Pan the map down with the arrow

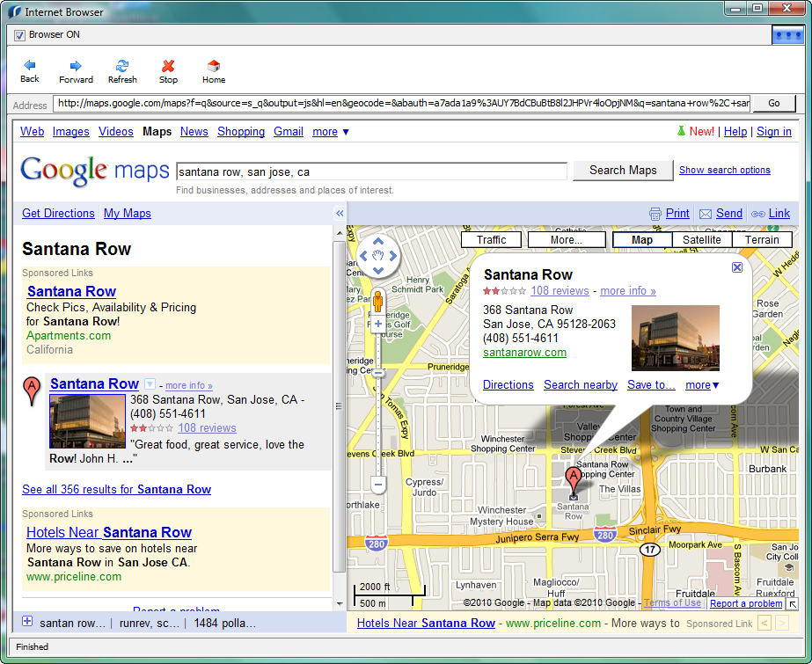point(378,270)
